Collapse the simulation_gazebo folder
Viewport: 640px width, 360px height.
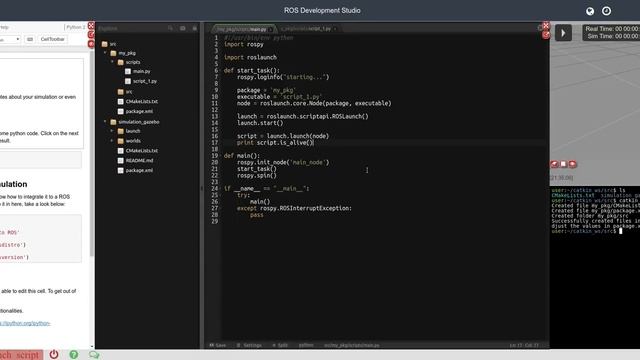click(x=105, y=122)
